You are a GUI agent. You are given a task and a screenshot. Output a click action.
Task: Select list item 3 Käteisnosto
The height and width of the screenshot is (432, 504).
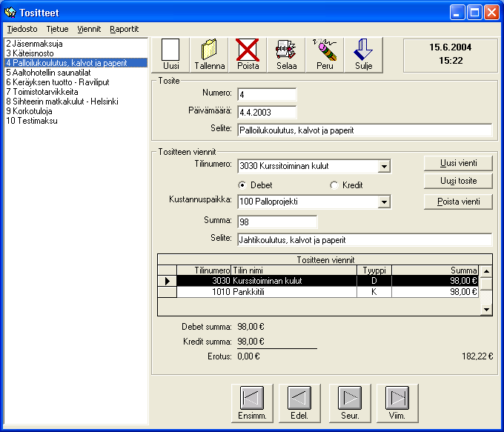[76, 53]
